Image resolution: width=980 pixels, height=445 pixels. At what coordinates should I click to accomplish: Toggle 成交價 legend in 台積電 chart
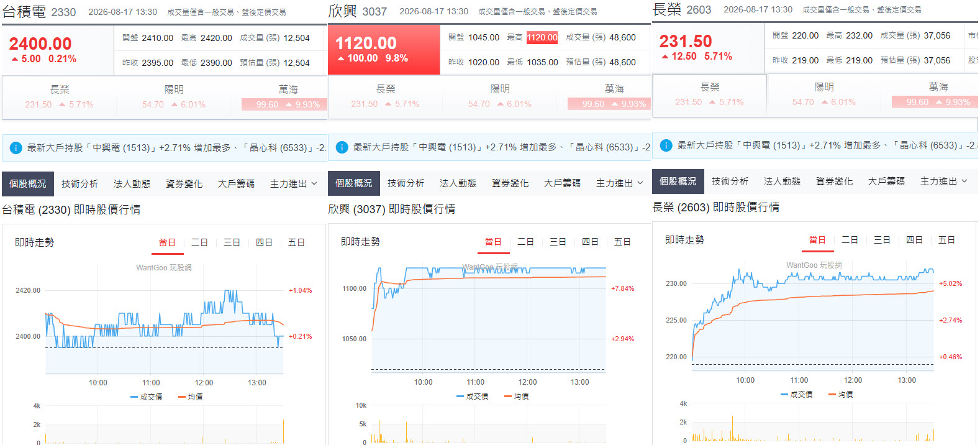point(147,397)
